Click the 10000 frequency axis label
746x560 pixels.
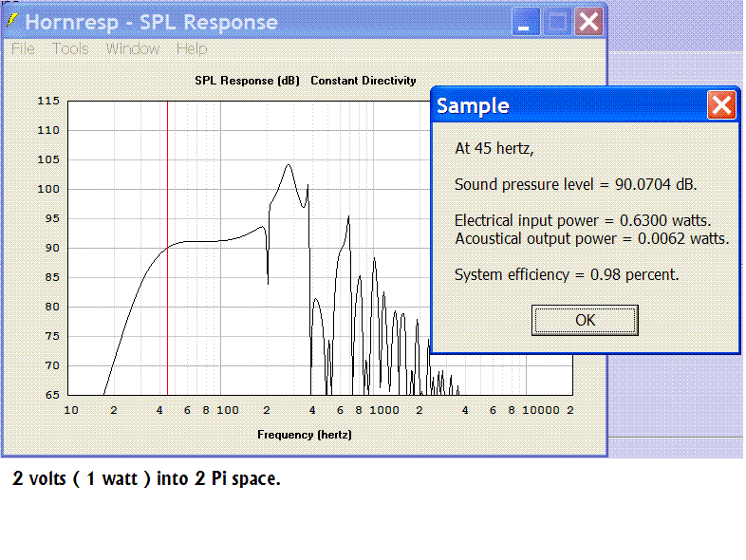click(x=540, y=410)
